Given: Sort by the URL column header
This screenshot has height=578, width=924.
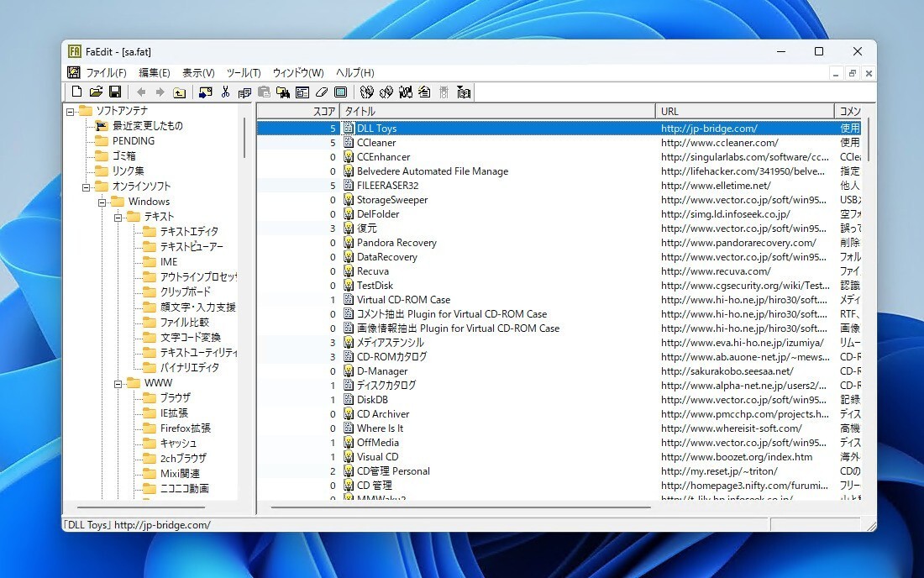Looking at the screenshot, I should coord(745,111).
